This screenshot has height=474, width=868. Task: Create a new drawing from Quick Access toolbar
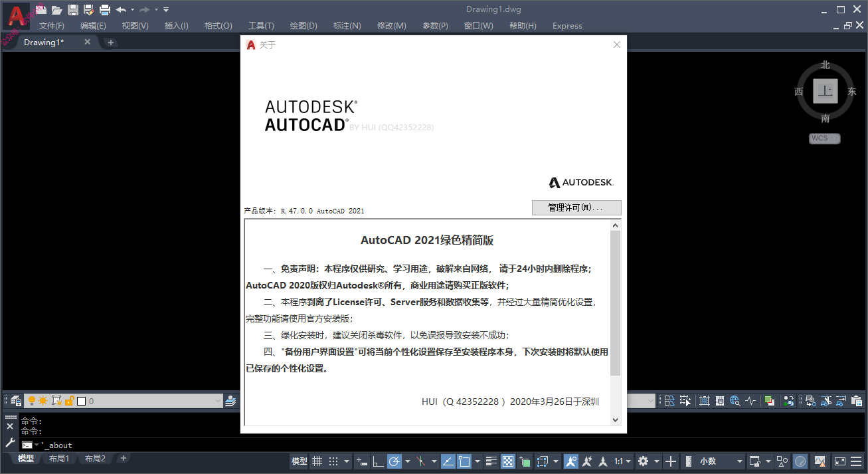pos(41,9)
